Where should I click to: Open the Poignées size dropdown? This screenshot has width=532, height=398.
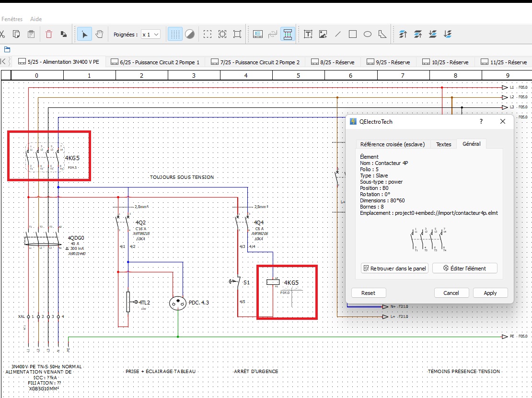[150, 35]
